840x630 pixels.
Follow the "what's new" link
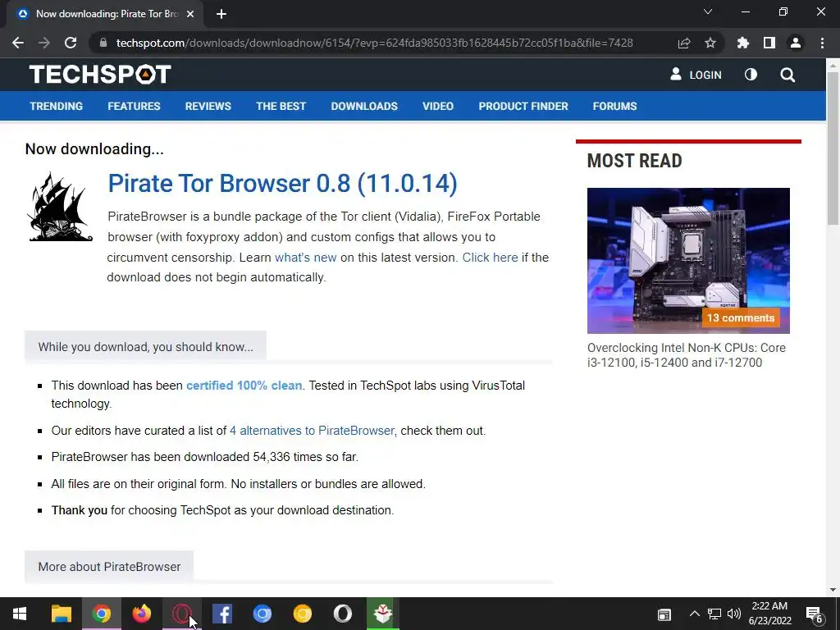[x=305, y=258]
